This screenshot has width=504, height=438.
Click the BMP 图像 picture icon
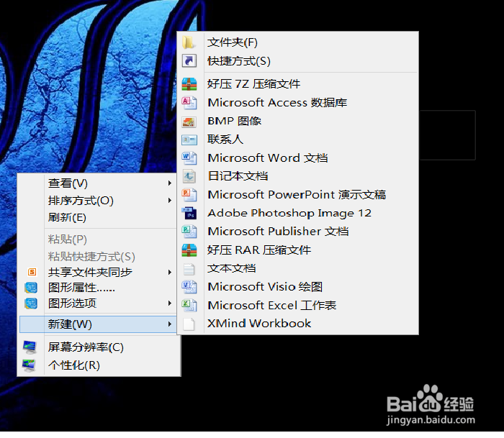click(x=189, y=121)
